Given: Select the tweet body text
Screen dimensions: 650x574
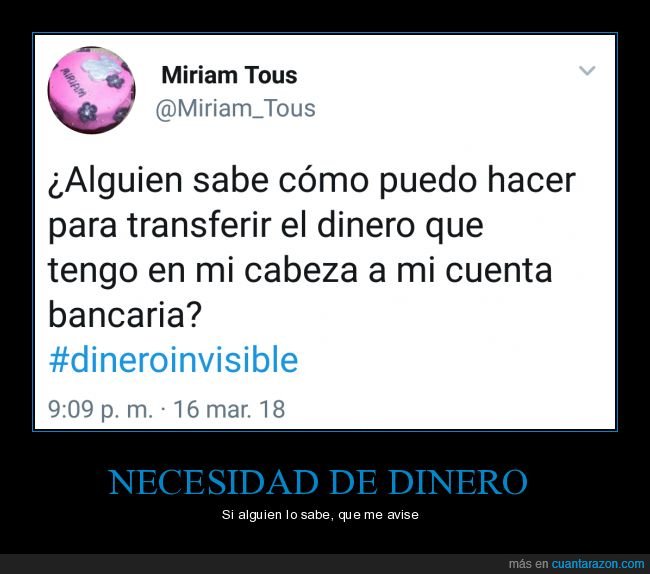Looking at the screenshot, I should [x=312, y=247].
